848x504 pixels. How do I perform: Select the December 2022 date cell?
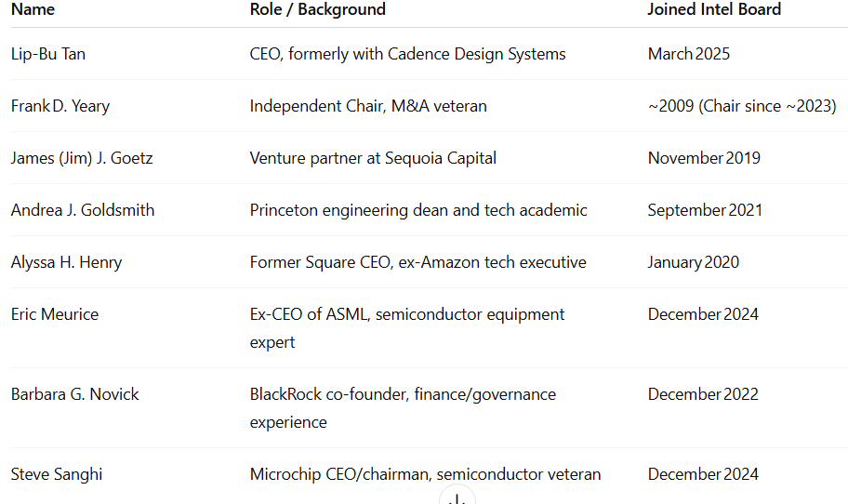703,394
